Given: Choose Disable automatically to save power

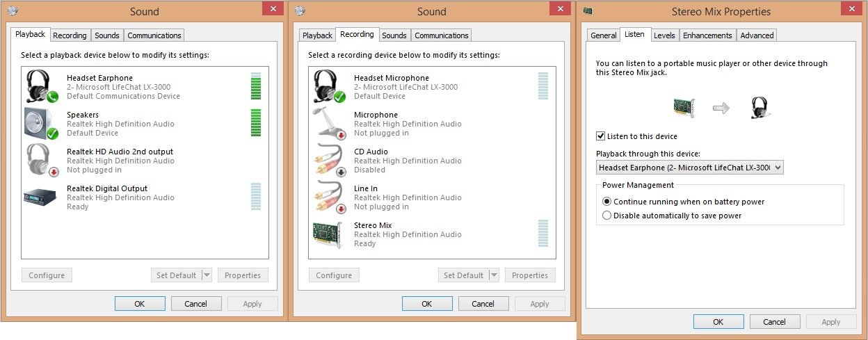Looking at the screenshot, I should coord(607,216).
